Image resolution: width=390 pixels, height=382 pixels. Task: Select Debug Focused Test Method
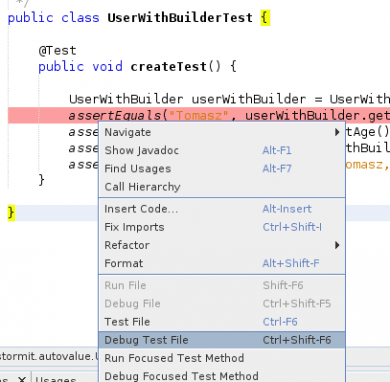[x=222, y=376]
